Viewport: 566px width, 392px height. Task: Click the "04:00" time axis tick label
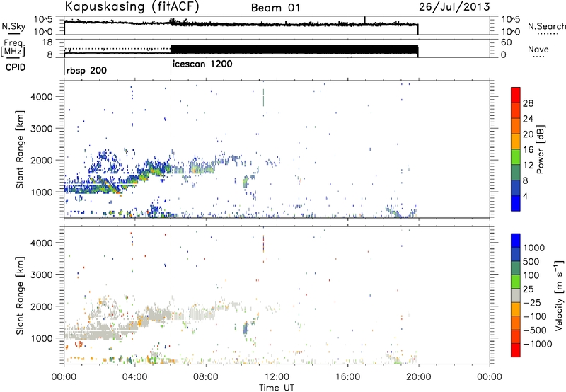tap(134, 377)
